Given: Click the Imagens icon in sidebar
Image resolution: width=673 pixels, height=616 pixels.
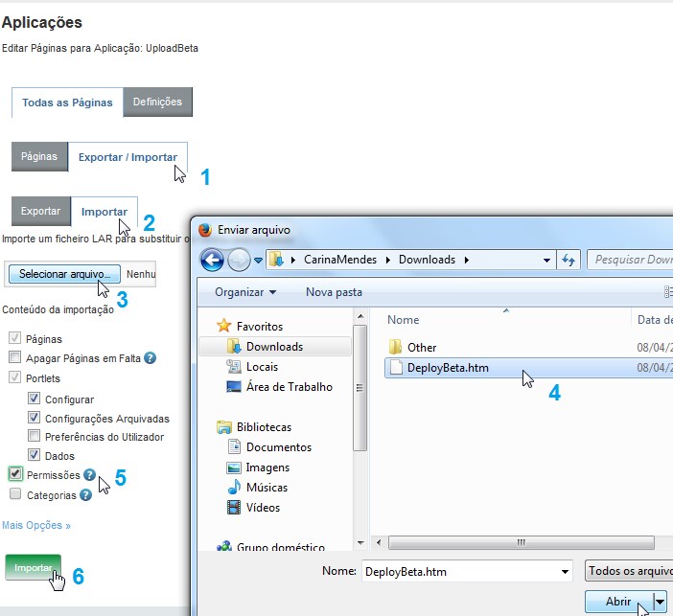Looking at the screenshot, I should (x=234, y=468).
